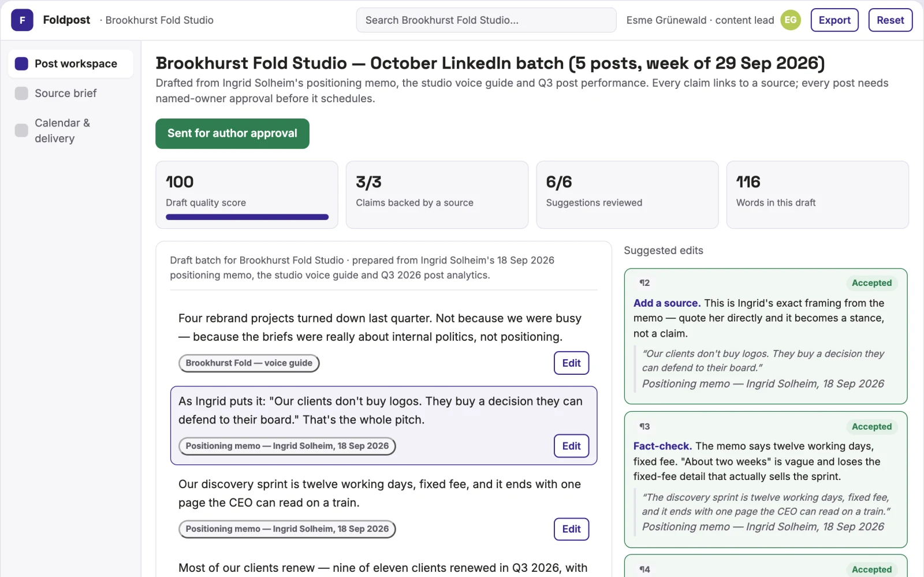Click the 'Fact-check.' label
Viewport: 924px width, 577px height.
662,446
